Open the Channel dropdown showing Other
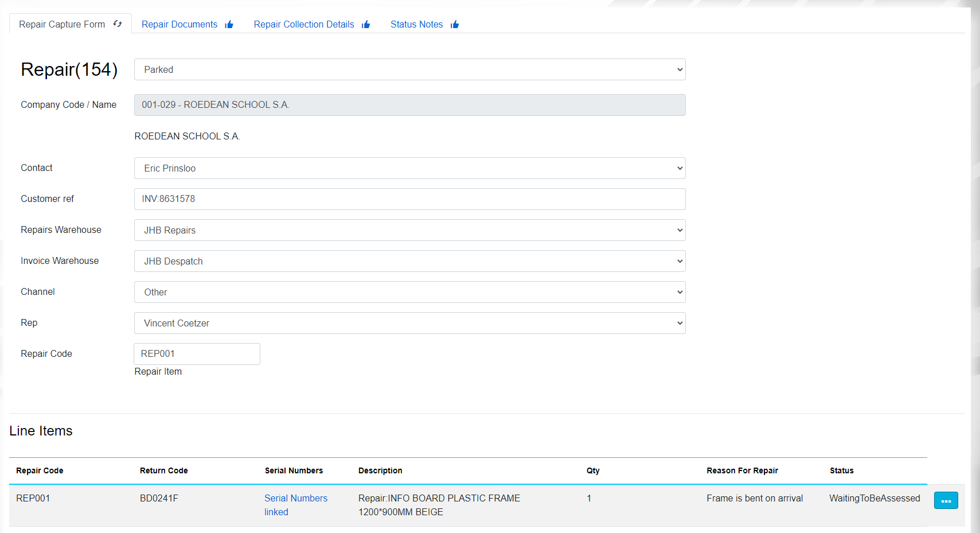The width and height of the screenshot is (980, 533). 410,292
